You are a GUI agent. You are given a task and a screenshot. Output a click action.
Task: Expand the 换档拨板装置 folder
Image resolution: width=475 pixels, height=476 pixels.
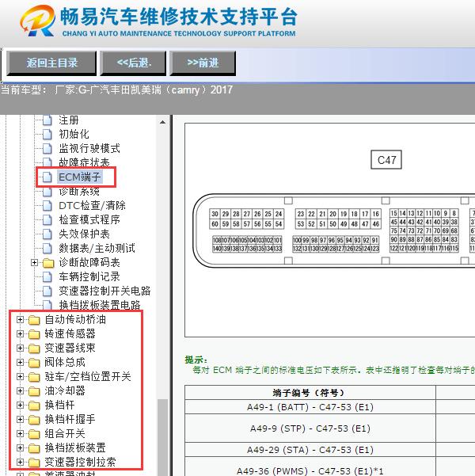pos(20,447)
